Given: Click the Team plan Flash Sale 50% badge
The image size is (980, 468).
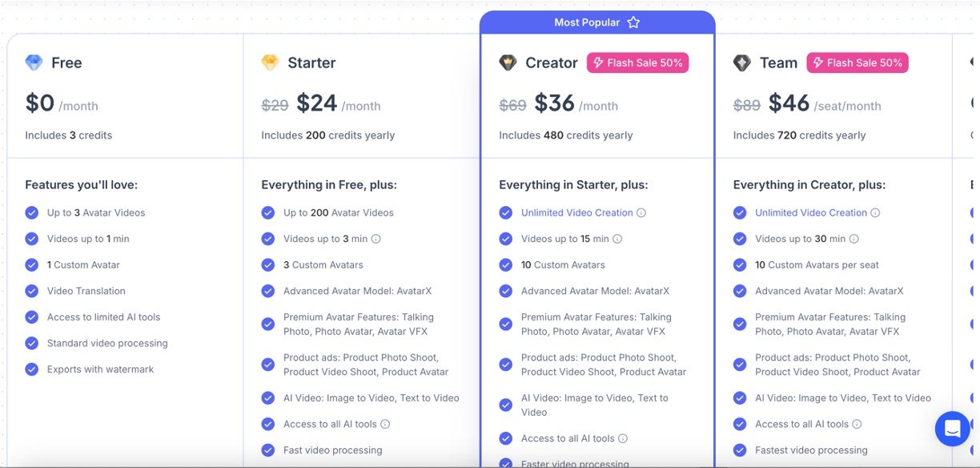Looking at the screenshot, I should click(857, 63).
